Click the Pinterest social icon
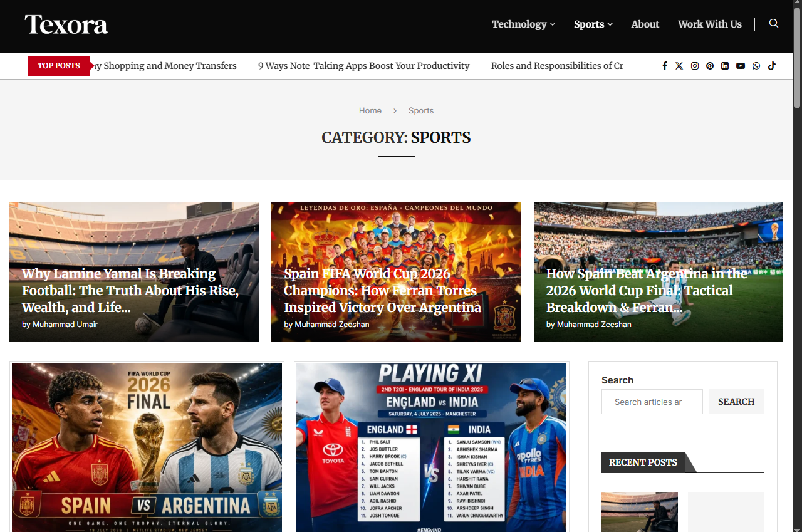Viewport: 802px width, 532px height. pyautogui.click(x=710, y=66)
